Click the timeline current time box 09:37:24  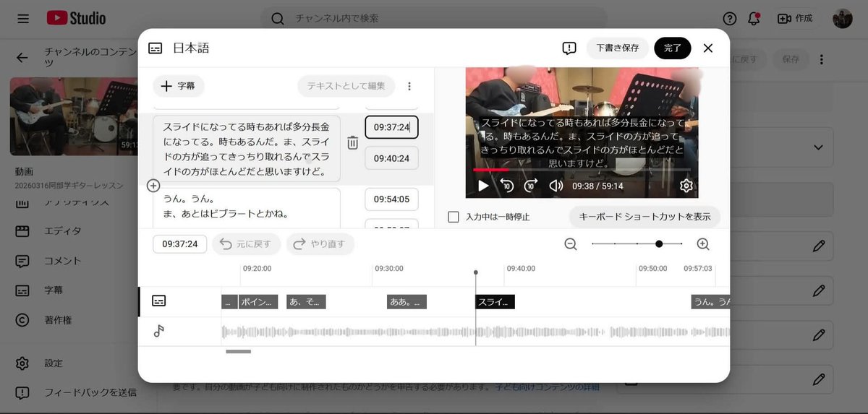tap(180, 244)
